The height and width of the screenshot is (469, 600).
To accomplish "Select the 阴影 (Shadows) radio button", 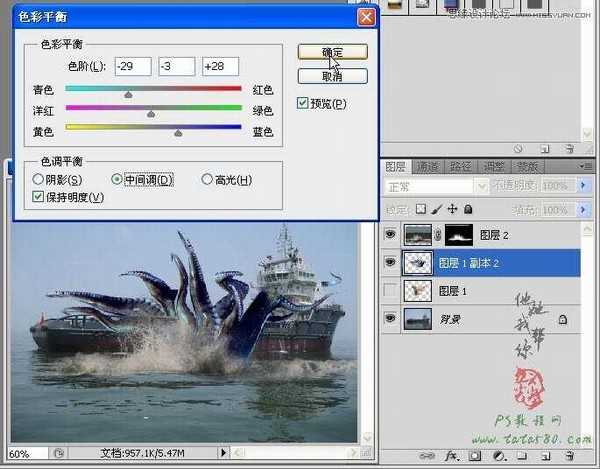I will (x=39, y=180).
